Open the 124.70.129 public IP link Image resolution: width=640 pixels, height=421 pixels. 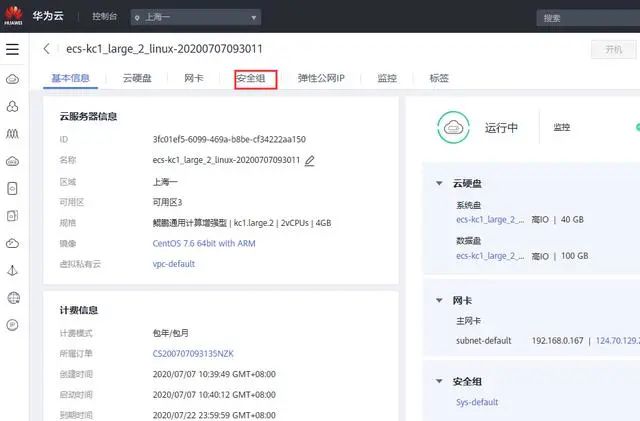618,341
